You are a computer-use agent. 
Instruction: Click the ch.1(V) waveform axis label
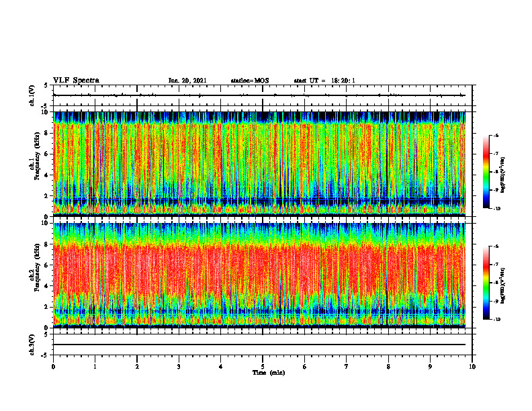tap(32, 95)
